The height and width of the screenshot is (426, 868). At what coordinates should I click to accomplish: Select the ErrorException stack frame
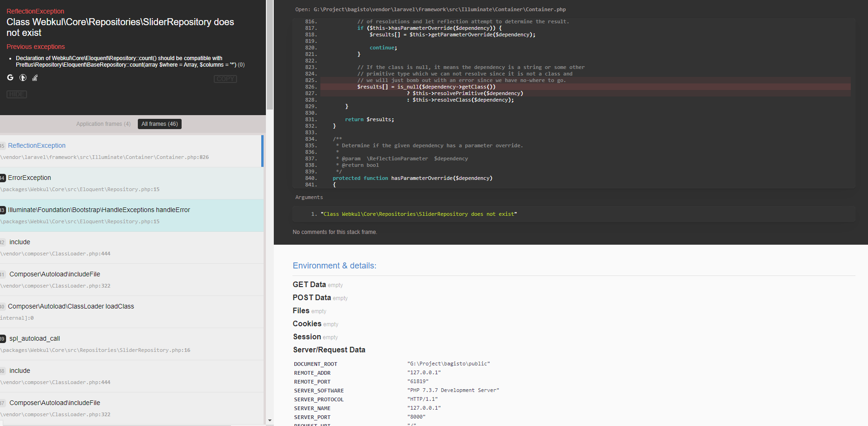[131, 183]
